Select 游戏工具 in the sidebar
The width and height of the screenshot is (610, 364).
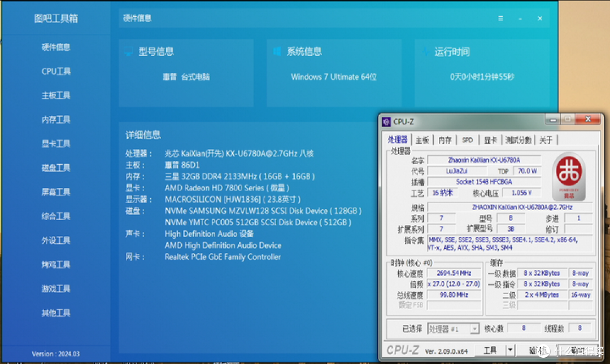[56, 289]
